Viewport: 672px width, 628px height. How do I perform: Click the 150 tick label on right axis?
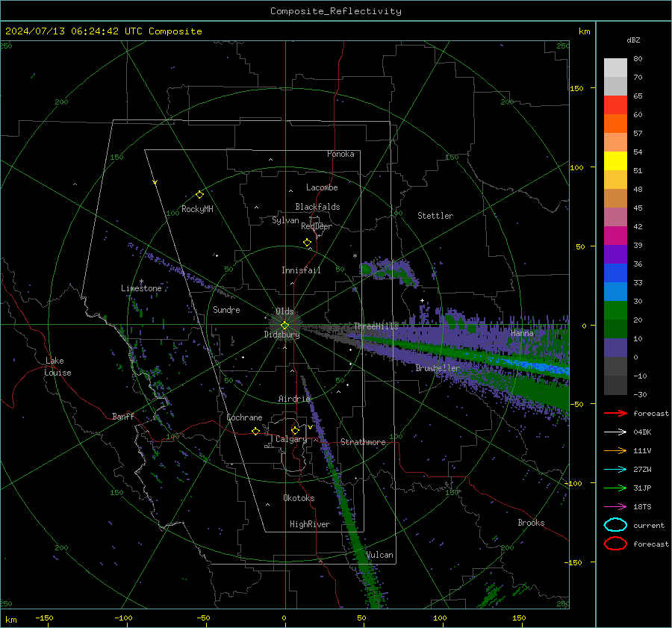coord(576,88)
